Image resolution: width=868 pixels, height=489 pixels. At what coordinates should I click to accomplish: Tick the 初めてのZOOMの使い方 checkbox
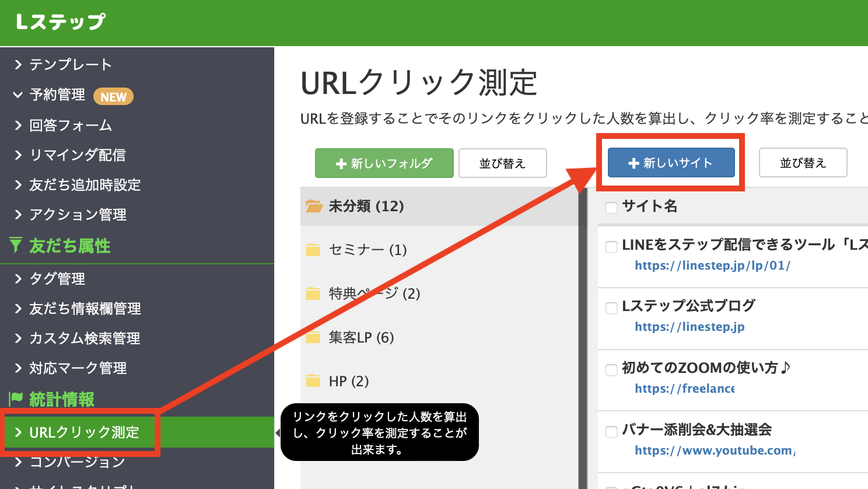coord(611,369)
